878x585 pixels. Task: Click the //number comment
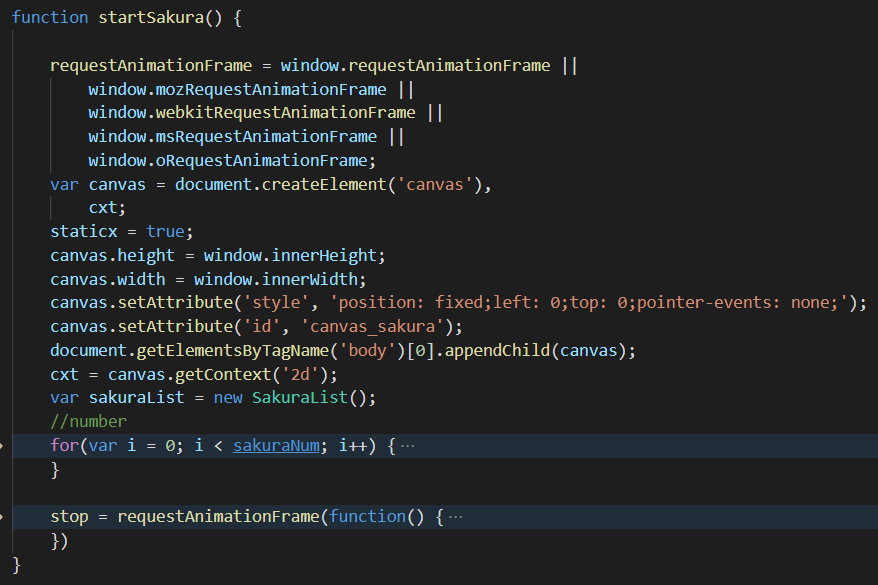88,422
